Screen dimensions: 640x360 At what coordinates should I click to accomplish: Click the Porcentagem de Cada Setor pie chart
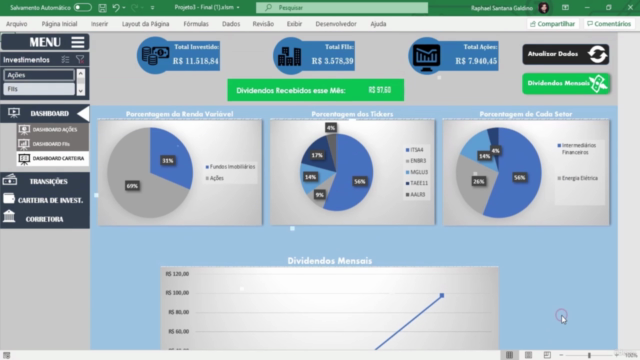[x=498, y=172]
